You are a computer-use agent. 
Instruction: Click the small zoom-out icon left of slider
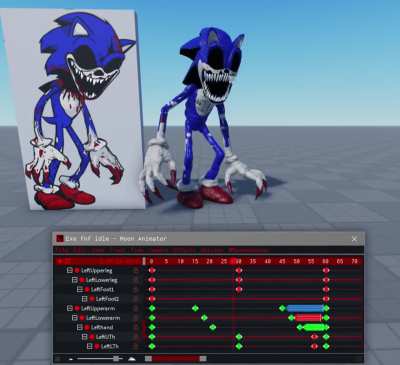71,359
